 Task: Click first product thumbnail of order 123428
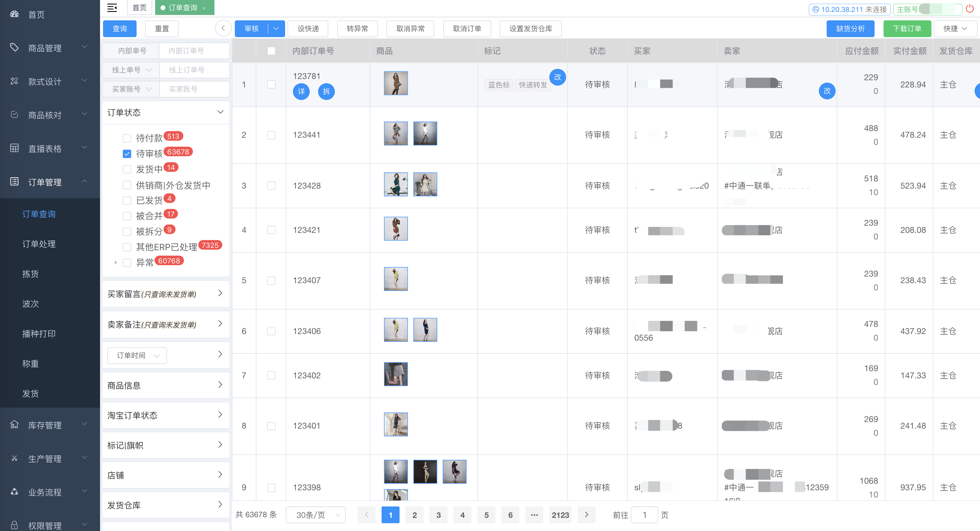click(396, 184)
